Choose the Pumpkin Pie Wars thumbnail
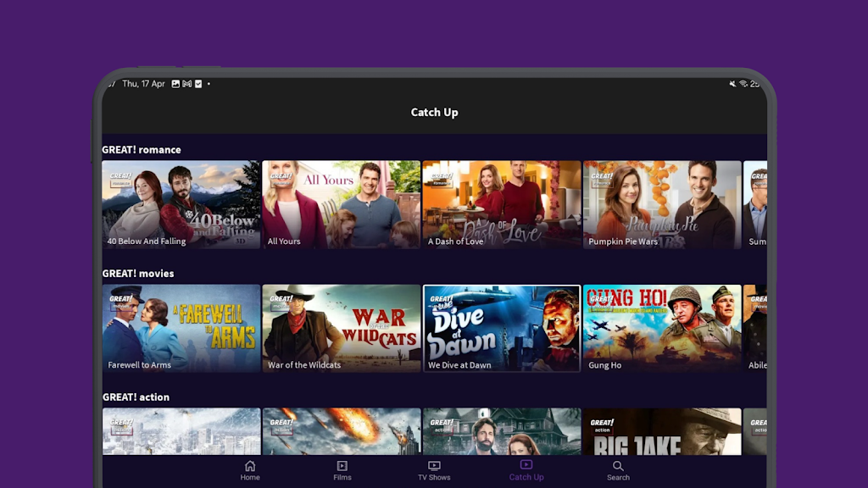 pos(662,204)
